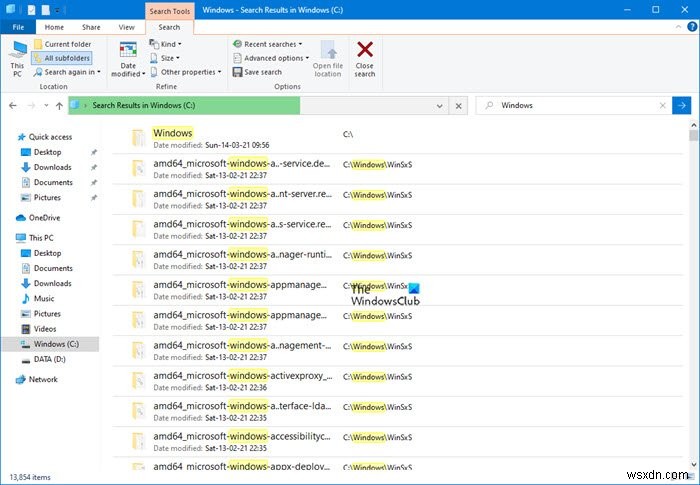Open the Search again in dropdown
This screenshot has height=485, width=700.
67,72
